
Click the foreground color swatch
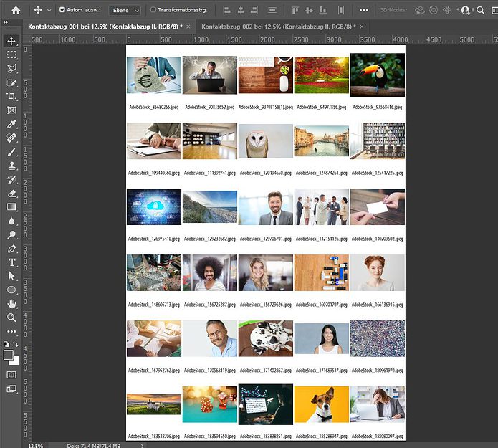click(x=9, y=355)
